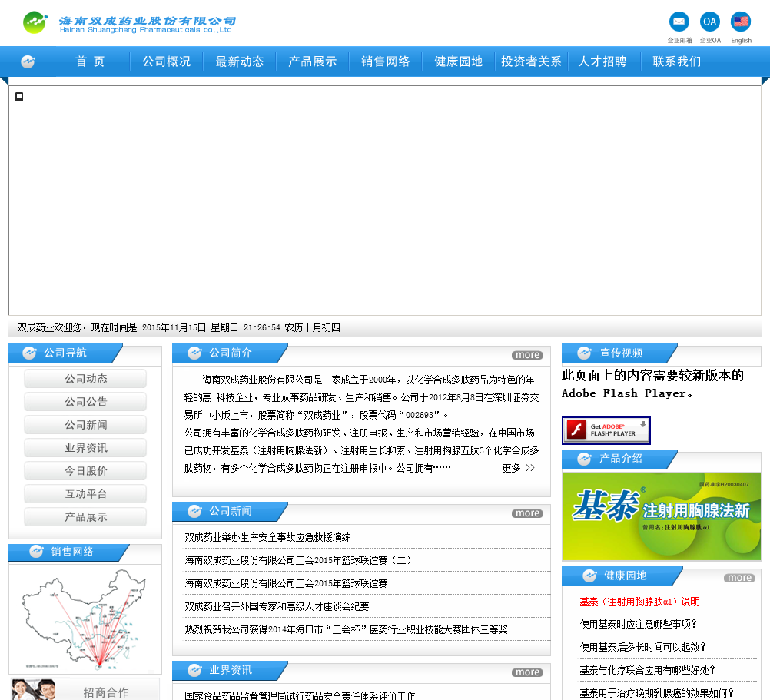This screenshot has width=770, height=700.
Task: Click more button in 公司简介 section
Action: [527, 355]
